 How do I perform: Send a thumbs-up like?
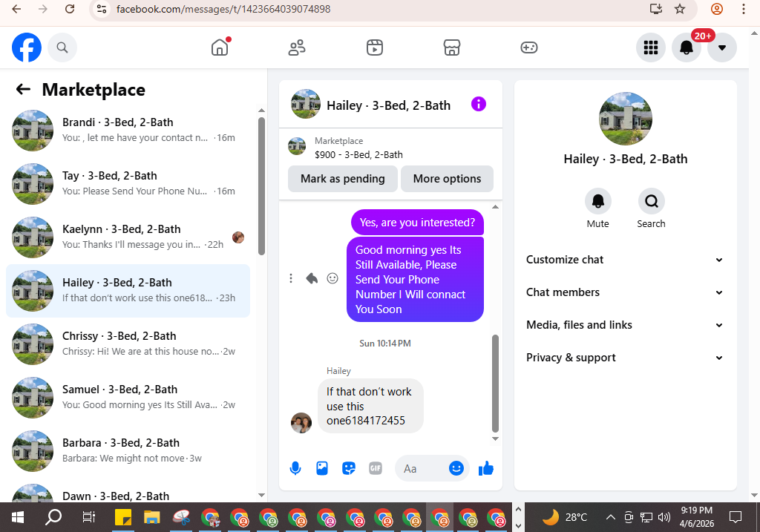pos(485,468)
